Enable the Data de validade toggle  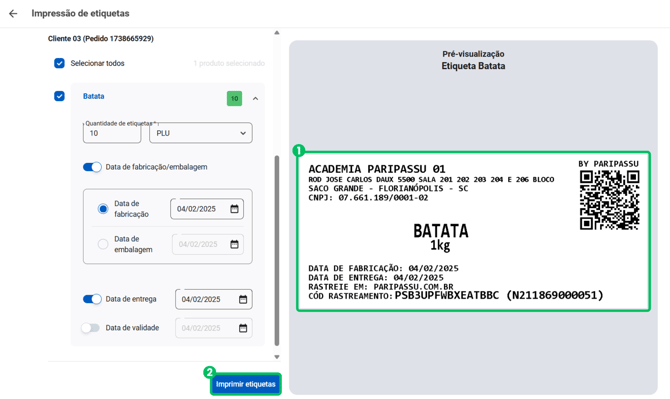(x=91, y=328)
